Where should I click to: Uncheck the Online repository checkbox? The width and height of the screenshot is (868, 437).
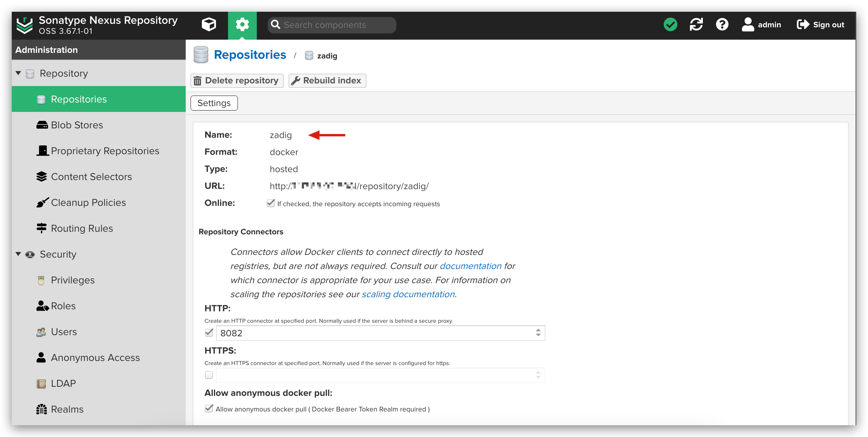[x=271, y=203]
